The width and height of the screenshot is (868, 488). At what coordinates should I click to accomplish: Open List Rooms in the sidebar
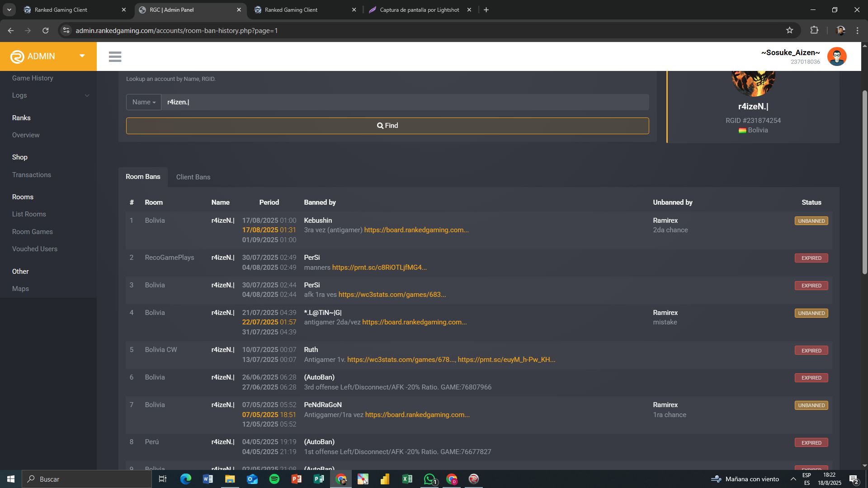coord(29,214)
